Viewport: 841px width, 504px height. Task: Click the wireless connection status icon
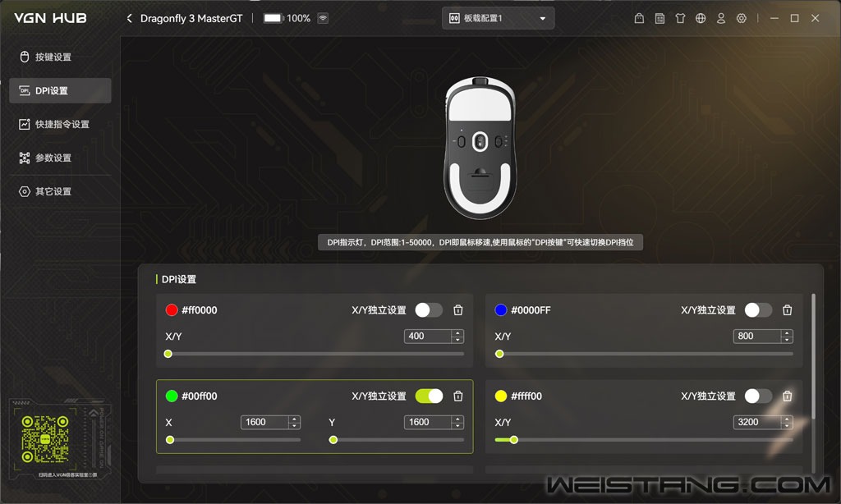point(323,18)
